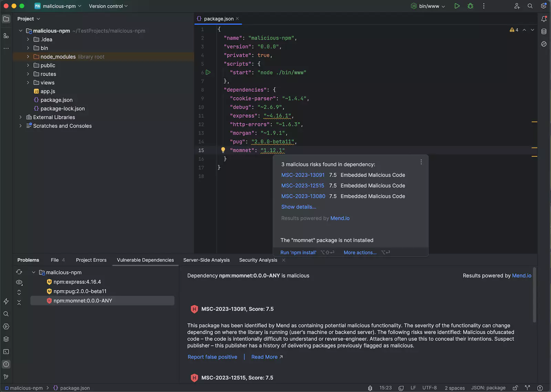The image size is (551, 392).
Task: Open the Database tool window
Action: tap(544, 32)
